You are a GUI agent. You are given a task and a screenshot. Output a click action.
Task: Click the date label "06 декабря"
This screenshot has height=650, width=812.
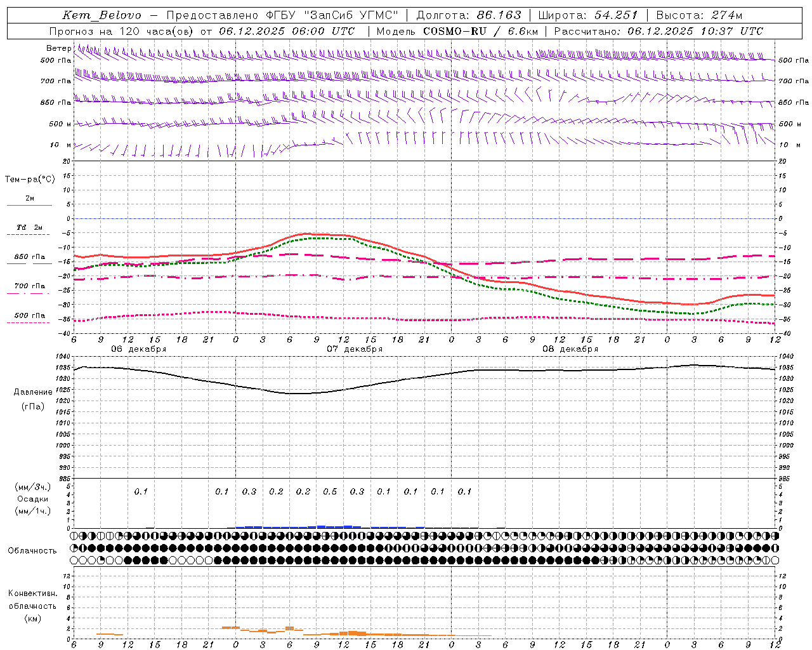click(x=139, y=349)
